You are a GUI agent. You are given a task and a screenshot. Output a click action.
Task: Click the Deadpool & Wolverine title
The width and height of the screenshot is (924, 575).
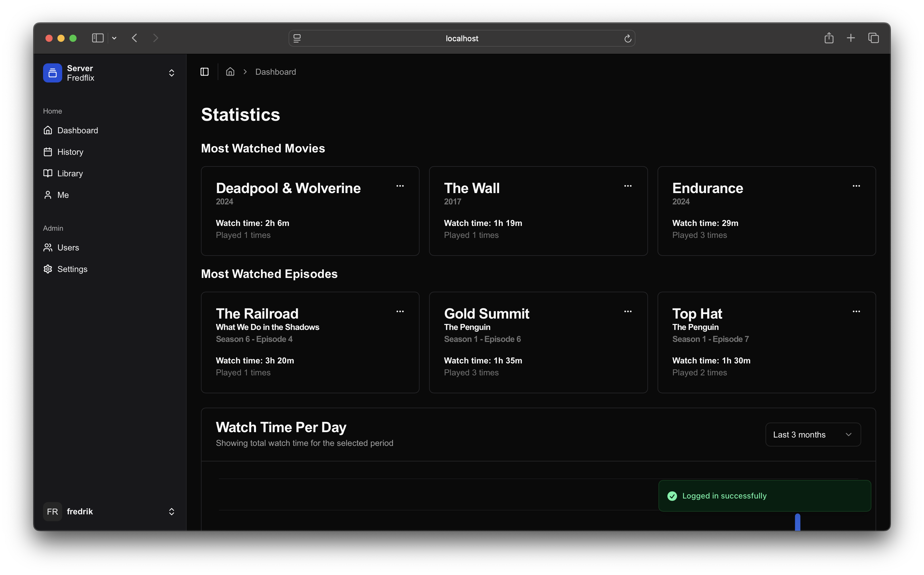click(x=288, y=188)
